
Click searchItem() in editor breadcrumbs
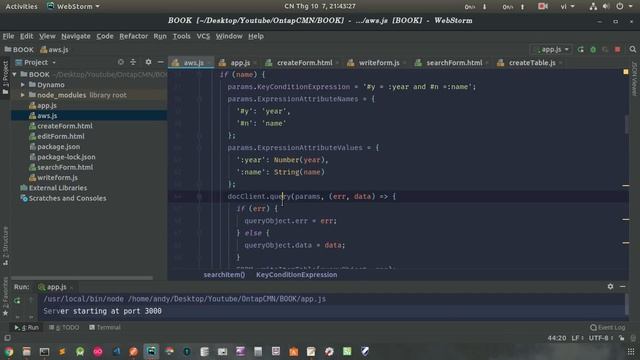pos(224,275)
